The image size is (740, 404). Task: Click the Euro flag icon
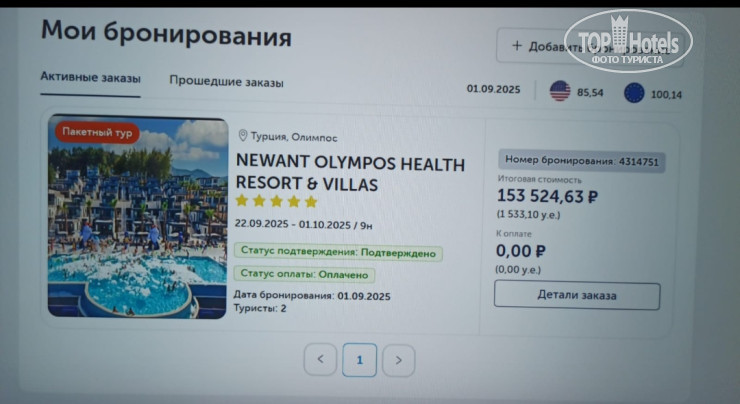click(634, 93)
